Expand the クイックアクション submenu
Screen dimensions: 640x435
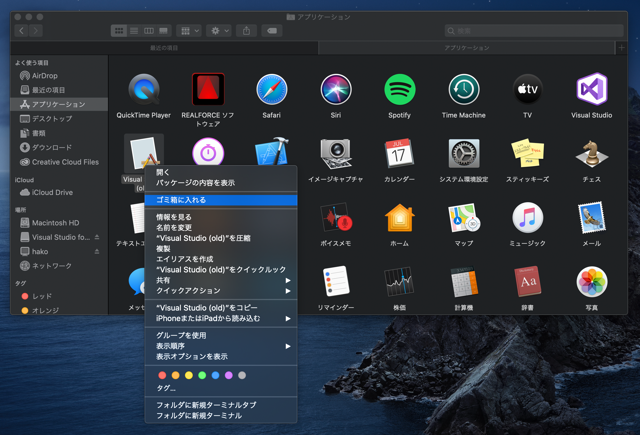coord(221,291)
